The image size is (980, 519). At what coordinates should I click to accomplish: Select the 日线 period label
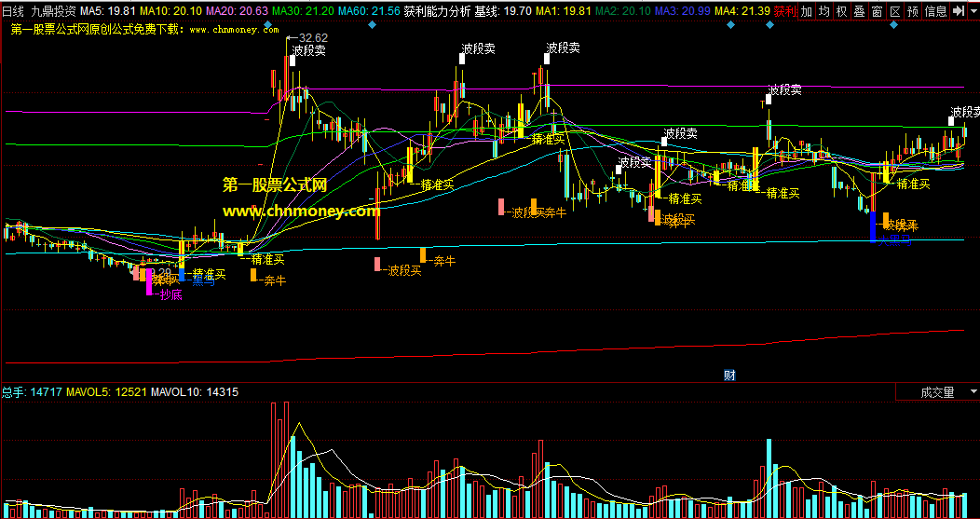(13, 10)
